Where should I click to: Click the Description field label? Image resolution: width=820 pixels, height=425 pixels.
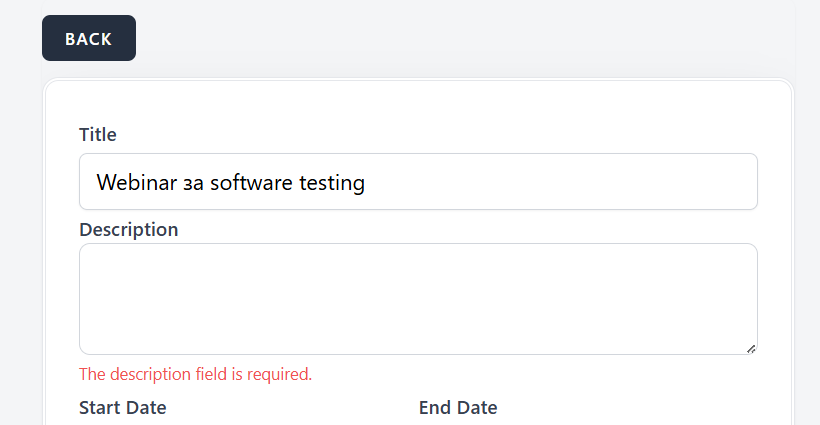point(128,229)
